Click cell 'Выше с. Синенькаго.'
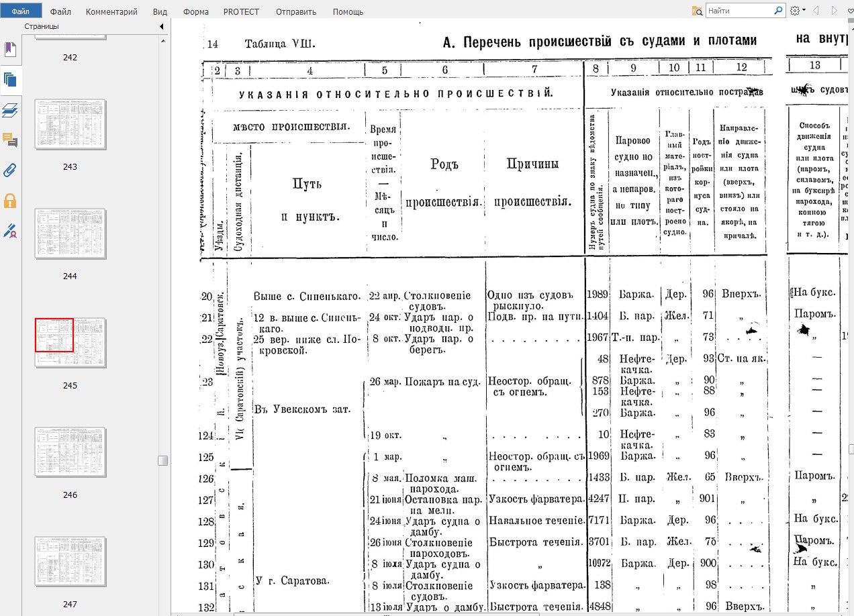 (x=307, y=296)
